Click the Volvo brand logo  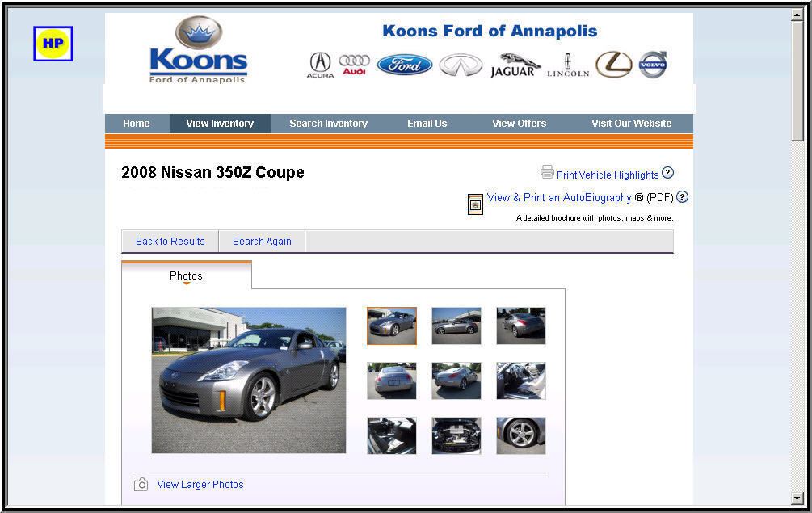tap(653, 65)
